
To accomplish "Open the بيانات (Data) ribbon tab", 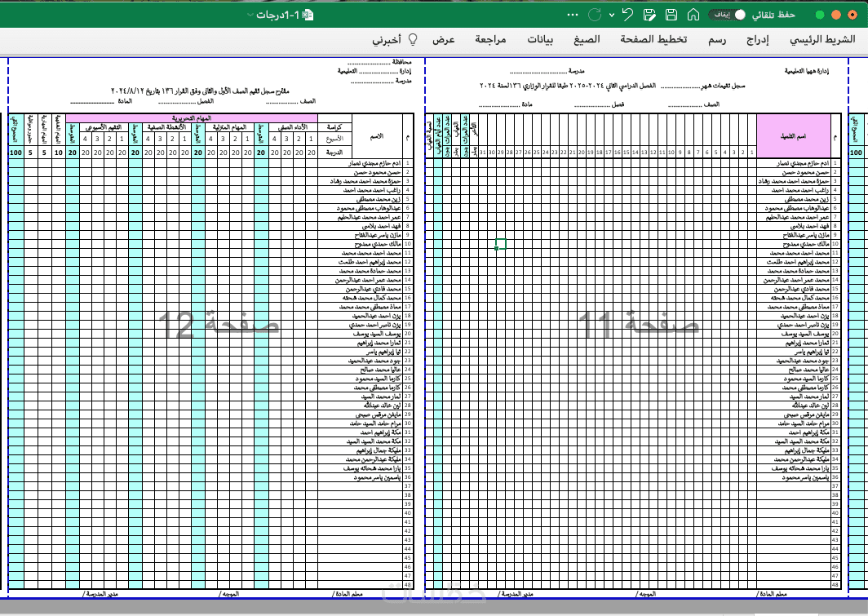I will 540,39.
